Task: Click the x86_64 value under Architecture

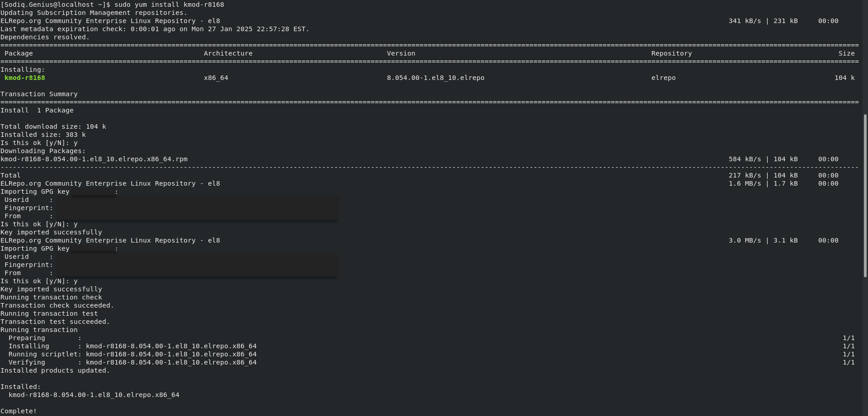Action: 216,78
